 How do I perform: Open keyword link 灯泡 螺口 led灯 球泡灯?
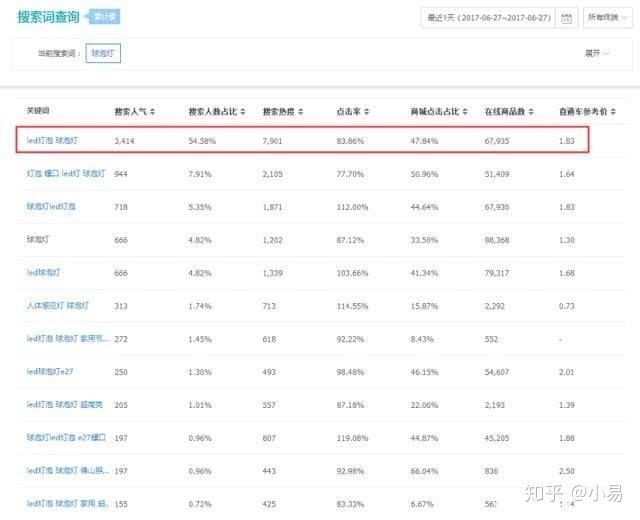click(66, 173)
